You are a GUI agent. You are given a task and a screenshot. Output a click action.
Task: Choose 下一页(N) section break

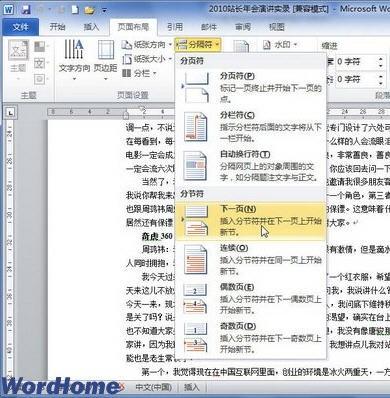coord(250,221)
